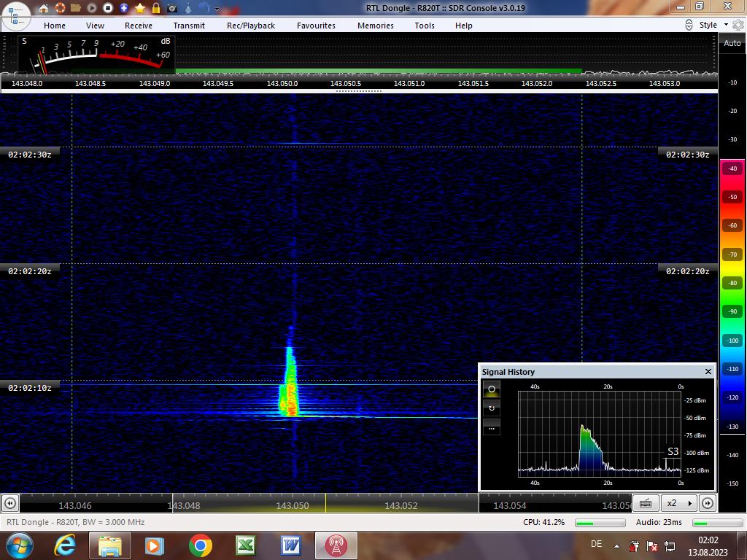
Task: Click 143.052 on the bottom span bar
Action: pos(401,506)
